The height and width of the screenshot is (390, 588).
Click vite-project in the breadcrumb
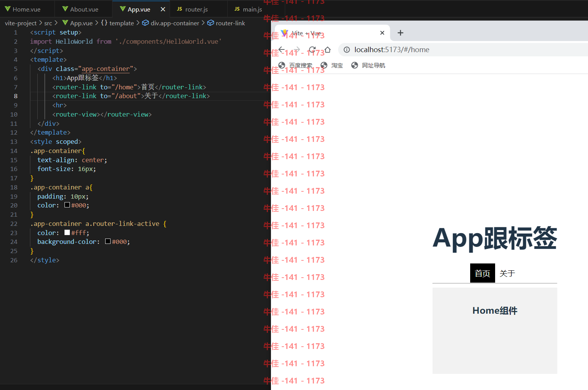pos(21,23)
